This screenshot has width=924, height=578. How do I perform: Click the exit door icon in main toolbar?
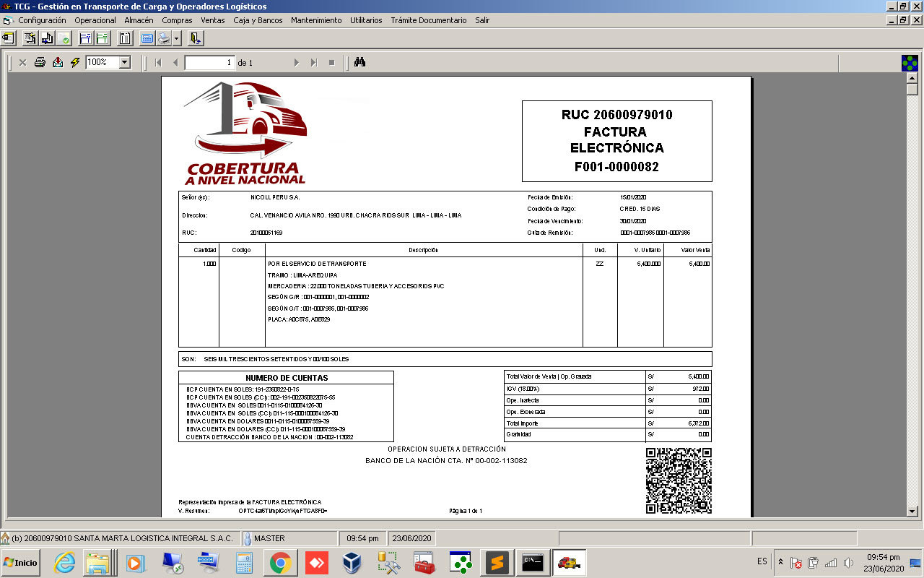[196, 38]
